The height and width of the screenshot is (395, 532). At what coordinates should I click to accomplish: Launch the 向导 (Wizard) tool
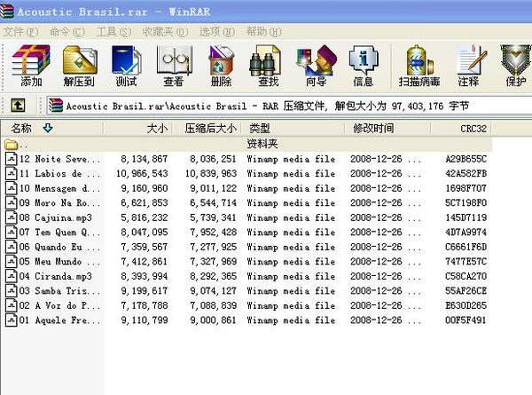(317, 66)
